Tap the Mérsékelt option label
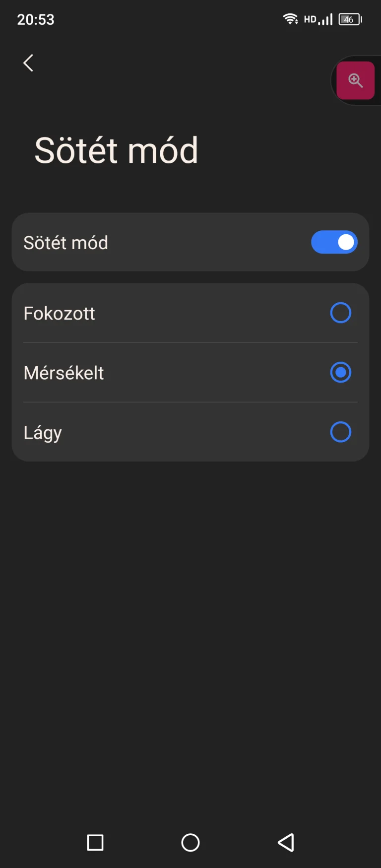The width and height of the screenshot is (381, 868). coord(63,373)
